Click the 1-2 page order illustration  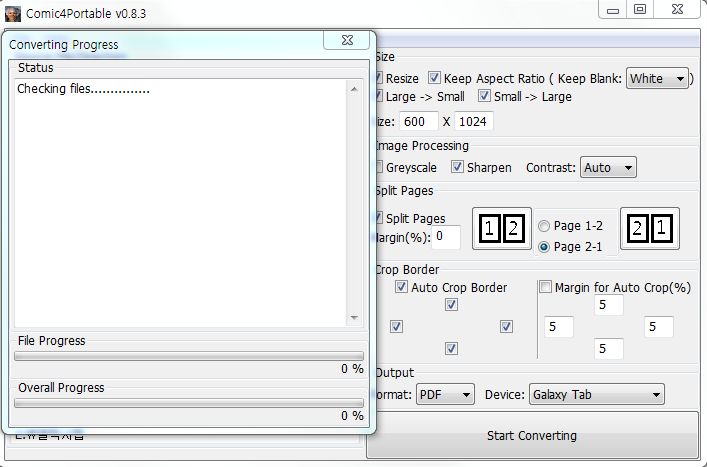tap(501, 229)
